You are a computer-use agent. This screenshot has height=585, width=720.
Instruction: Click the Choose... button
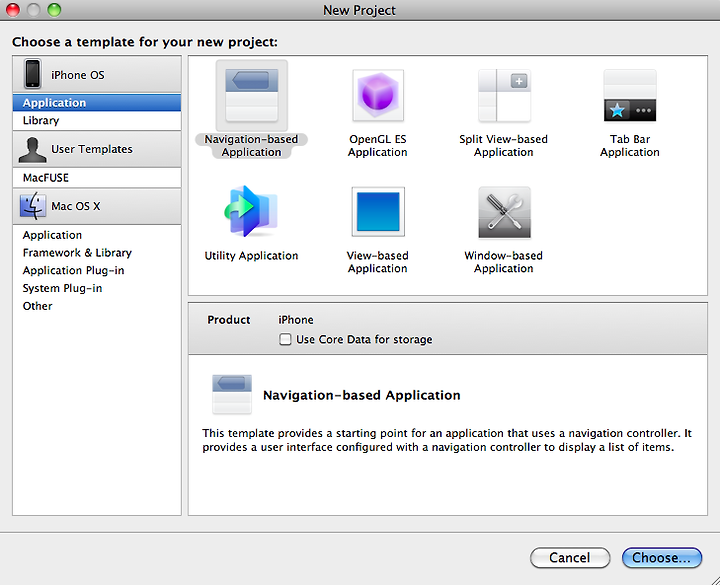[x=662, y=557]
